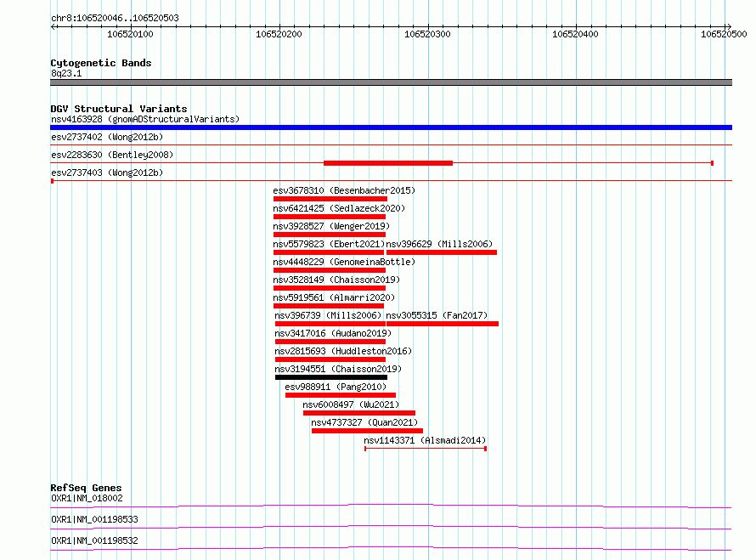Select nsv5919561 (Almarri2020) variant

[334, 297]
